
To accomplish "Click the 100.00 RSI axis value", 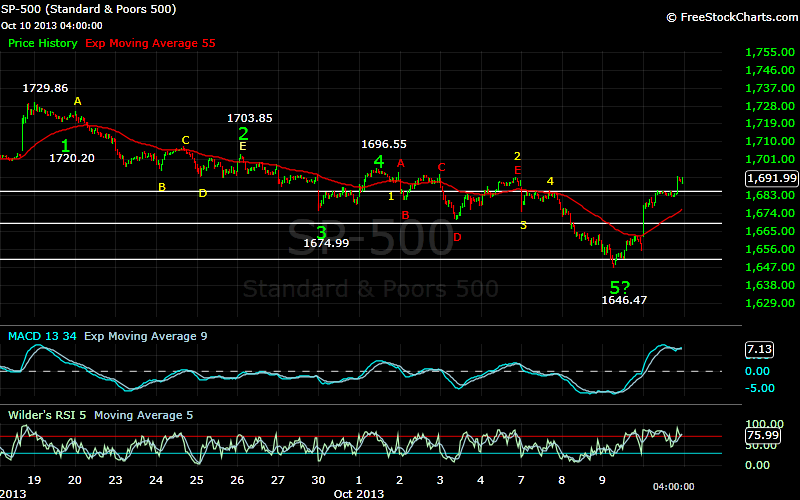I will click(x=764, y=424).
